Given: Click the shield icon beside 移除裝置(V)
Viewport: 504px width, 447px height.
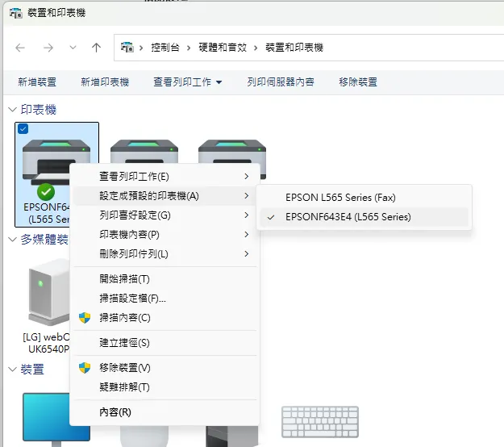Looking at the screenshot, I should [85, 368].
